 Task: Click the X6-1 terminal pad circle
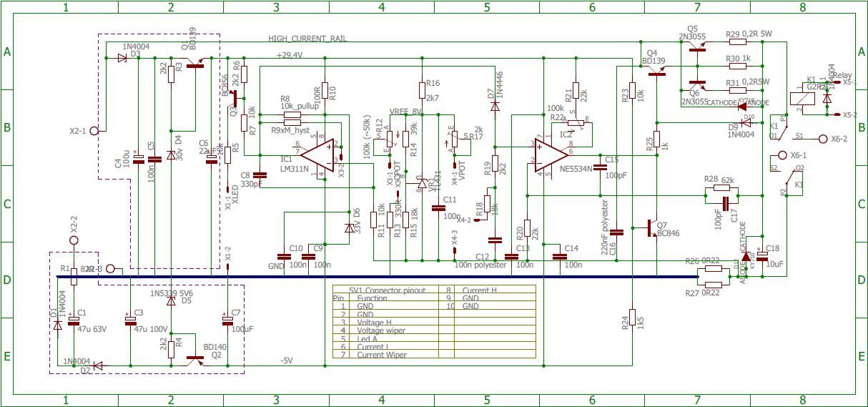point(781,155)
